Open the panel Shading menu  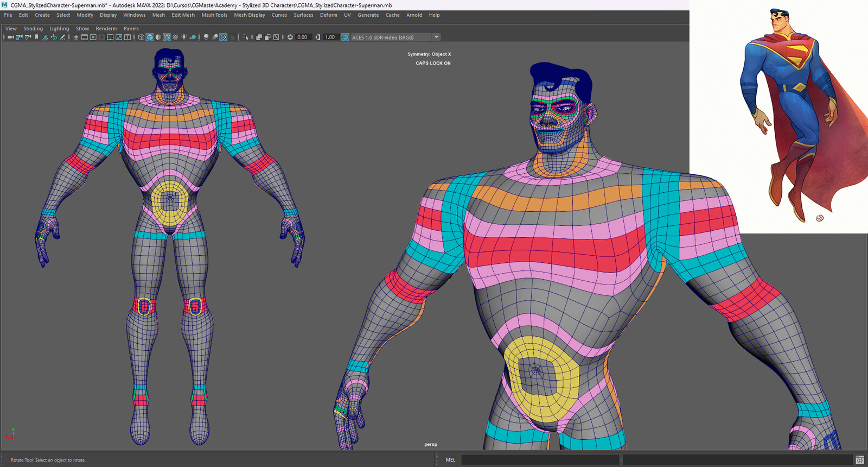point(33,29)
